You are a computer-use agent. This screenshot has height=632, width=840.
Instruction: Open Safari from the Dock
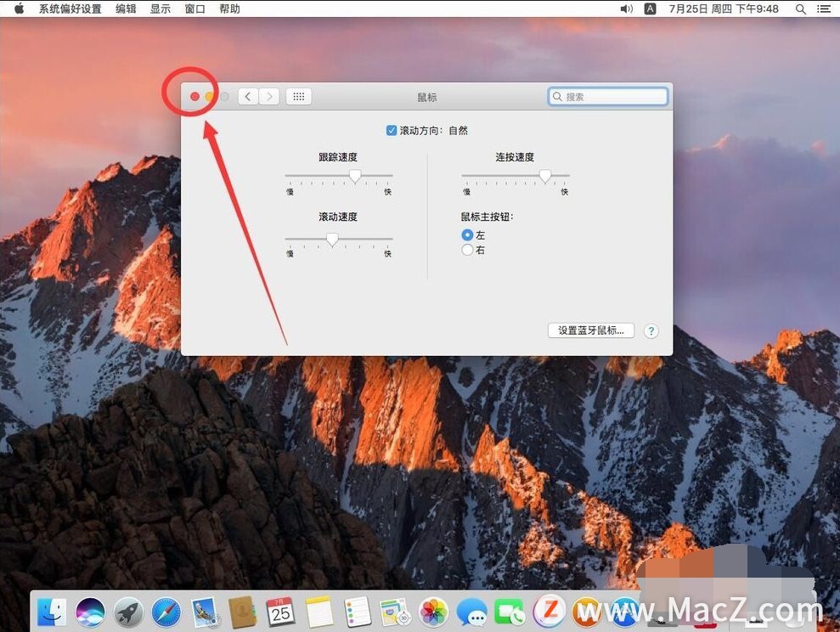coord(166,612)
